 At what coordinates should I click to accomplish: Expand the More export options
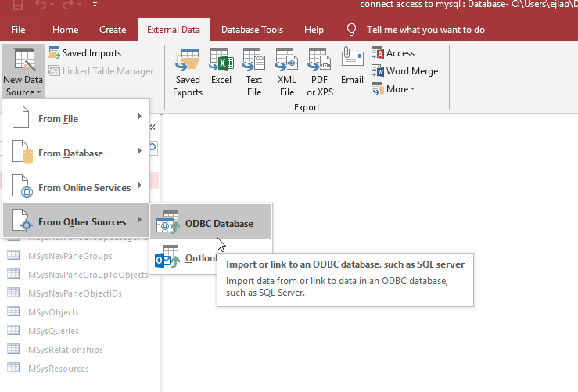(393, 89)
